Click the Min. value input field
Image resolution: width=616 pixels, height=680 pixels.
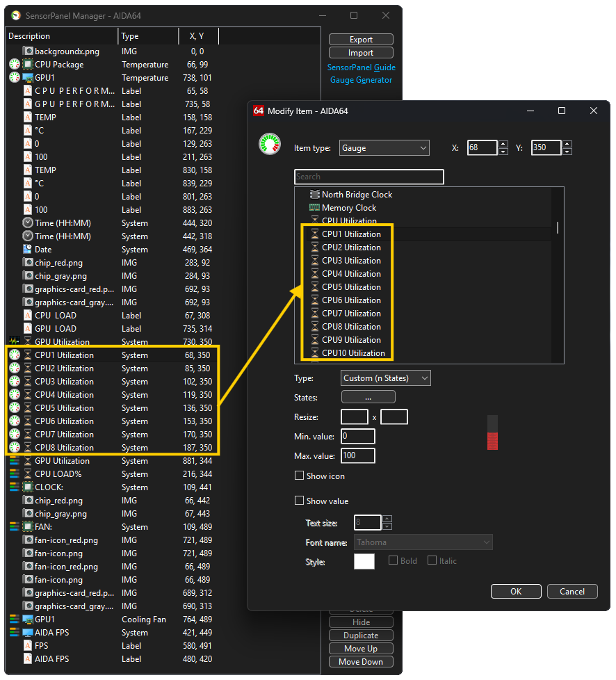[358, 436]
